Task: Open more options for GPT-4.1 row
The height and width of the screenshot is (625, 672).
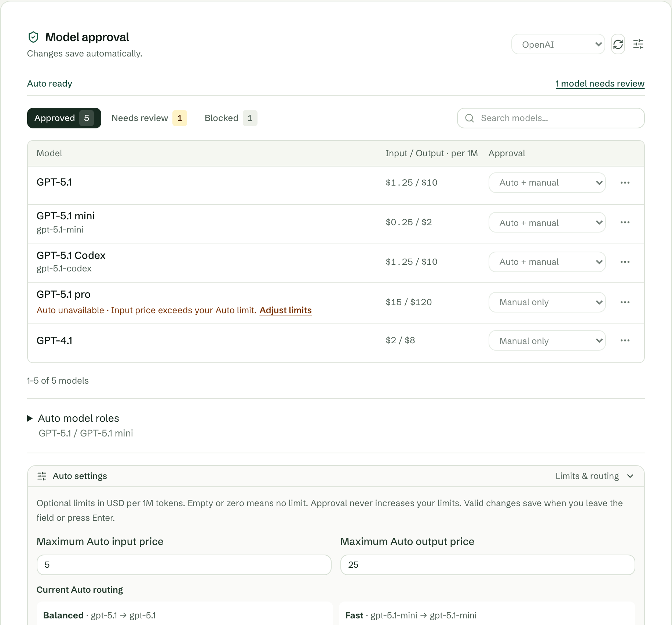Action: coord(625,340)
